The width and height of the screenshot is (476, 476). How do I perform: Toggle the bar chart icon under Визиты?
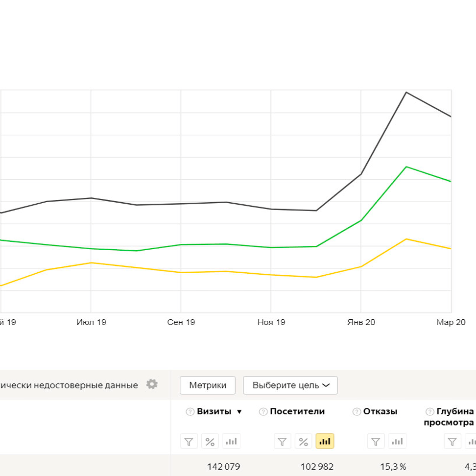click(x=231, y=441)
